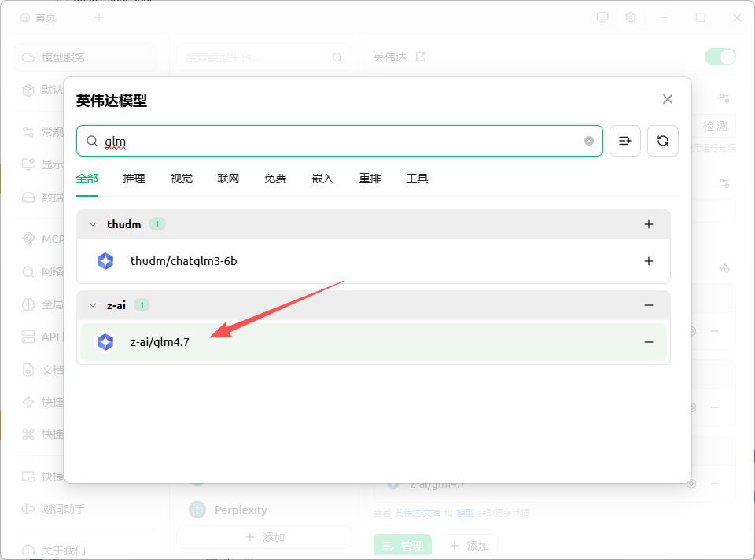
Task: Collapse the z-ai model group
Action: (93, 305)
